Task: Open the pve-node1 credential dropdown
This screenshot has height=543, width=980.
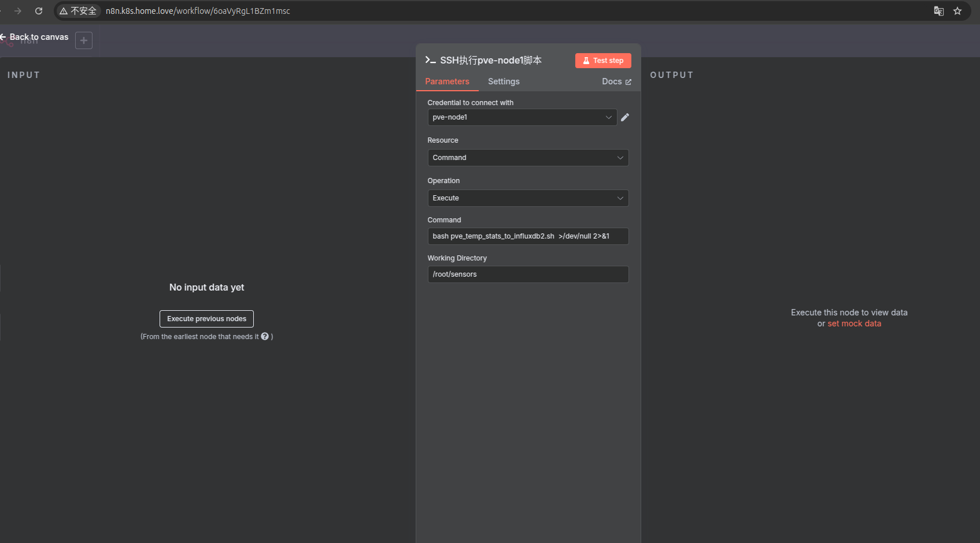Action: point(522,117)
